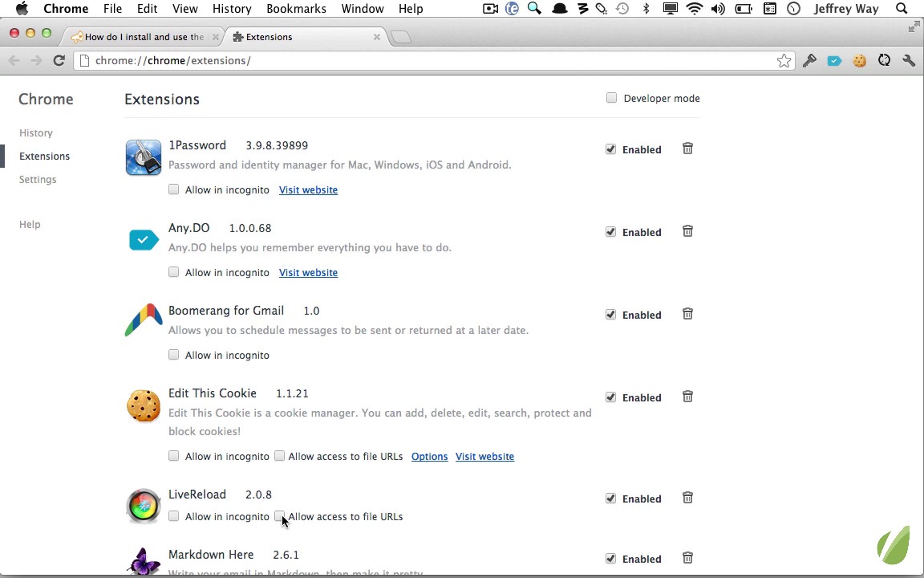Open the Apple menu
924x578 pixels.
[x=22, y=8]
